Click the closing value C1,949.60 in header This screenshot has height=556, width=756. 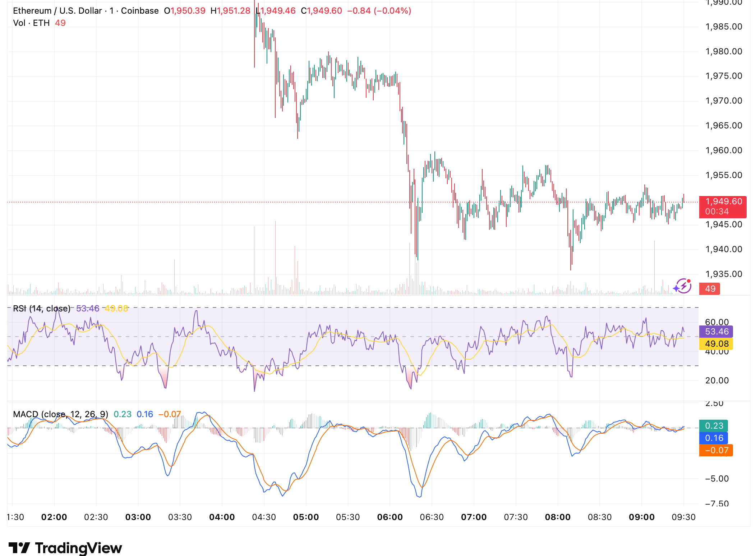click(322, 11)
